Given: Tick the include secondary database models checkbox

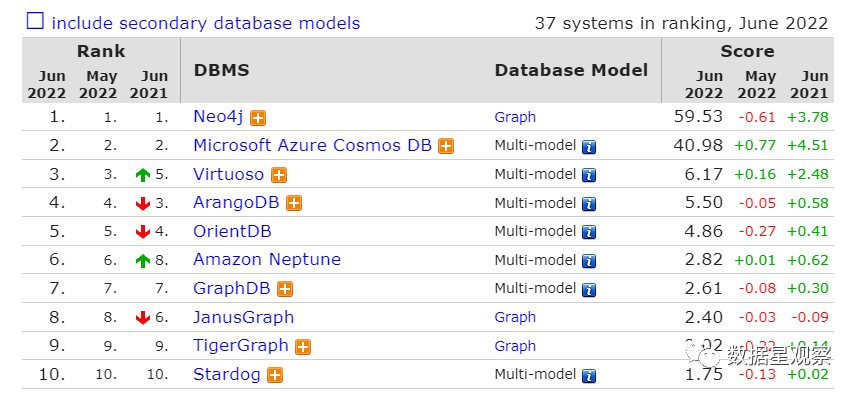Looking at the screenshot, I should (35, 21).
